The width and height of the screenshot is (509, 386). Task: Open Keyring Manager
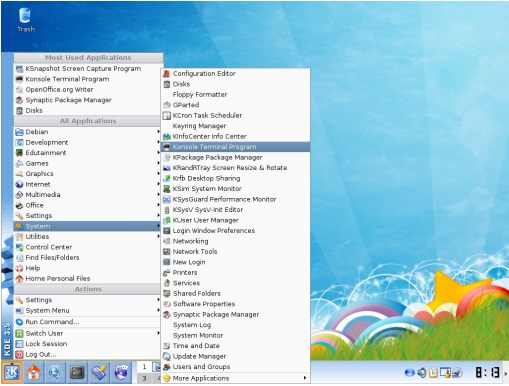235,126
